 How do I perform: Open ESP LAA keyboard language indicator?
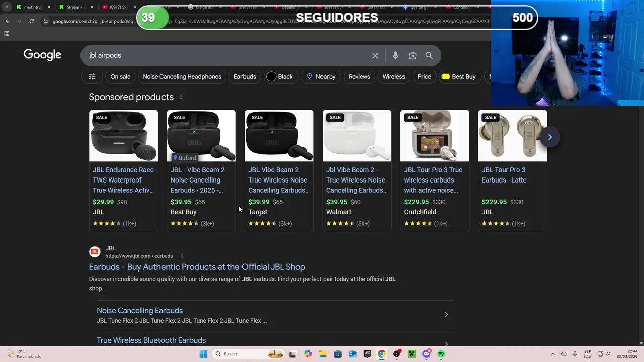click(588, 354)
